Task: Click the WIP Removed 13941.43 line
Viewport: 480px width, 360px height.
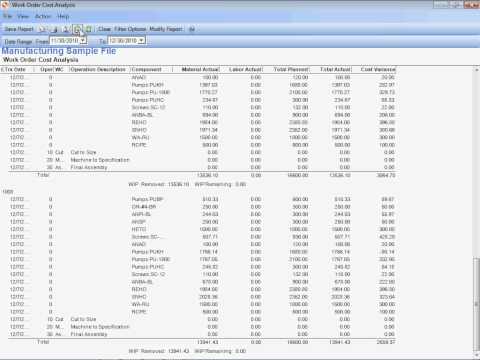Action: coord(187,351)
